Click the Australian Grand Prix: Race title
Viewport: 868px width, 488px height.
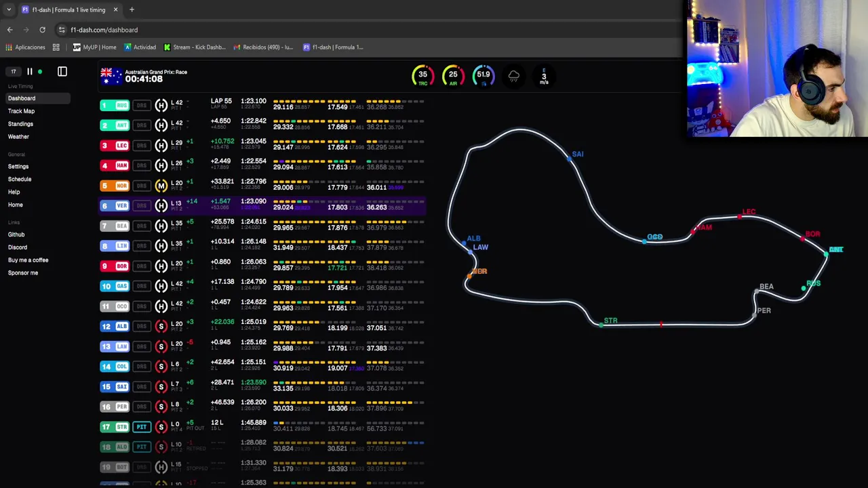pos(156,72)
